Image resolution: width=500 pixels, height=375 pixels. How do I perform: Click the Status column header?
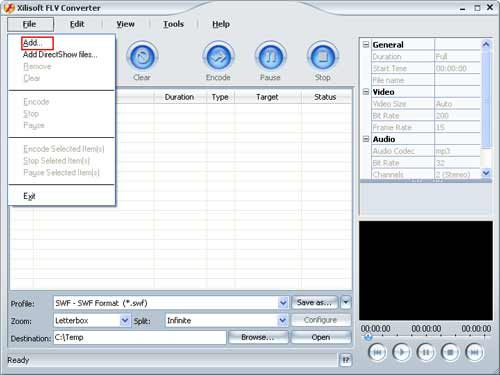326,97
